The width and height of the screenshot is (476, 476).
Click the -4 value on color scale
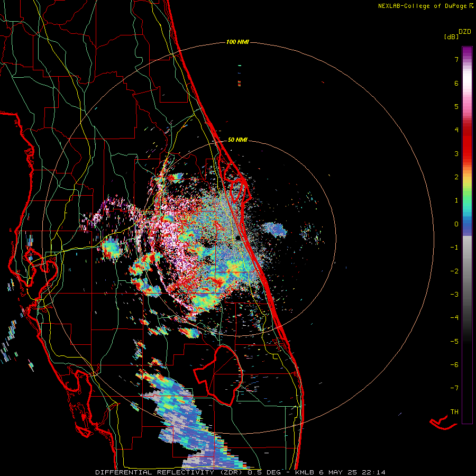pos(454,318)
